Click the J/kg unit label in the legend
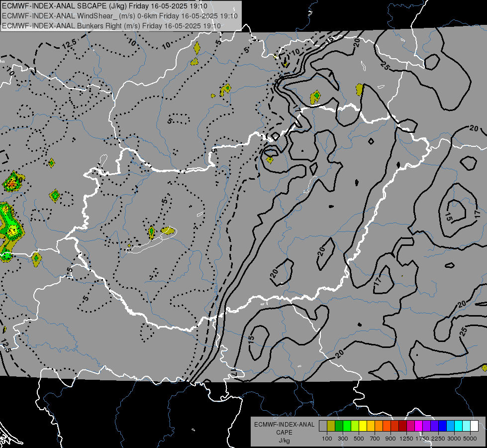 284,441
